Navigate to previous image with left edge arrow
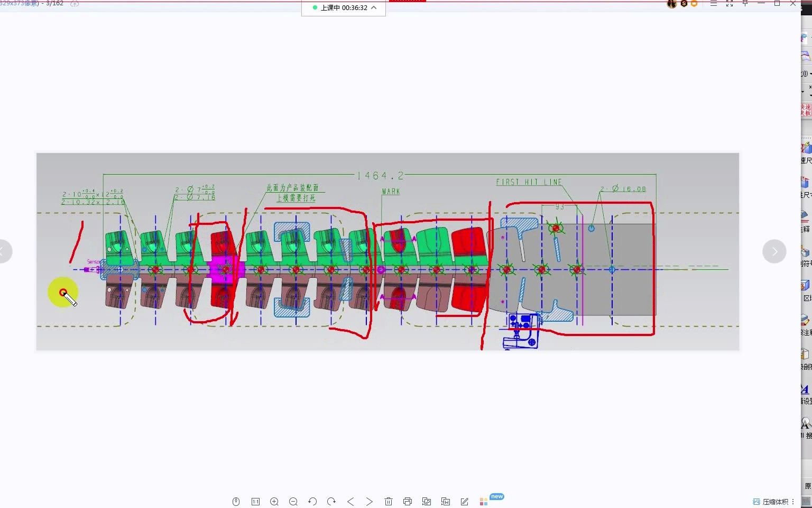812x508 pixels. (4, 251)
